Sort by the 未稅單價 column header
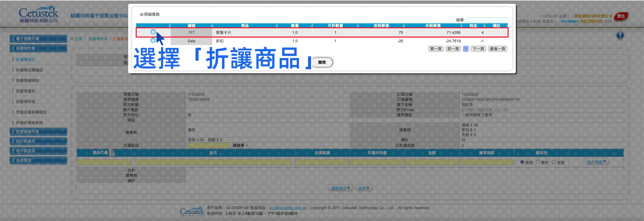The height and width of the screenshot is (221, 644). coord(433,25)
